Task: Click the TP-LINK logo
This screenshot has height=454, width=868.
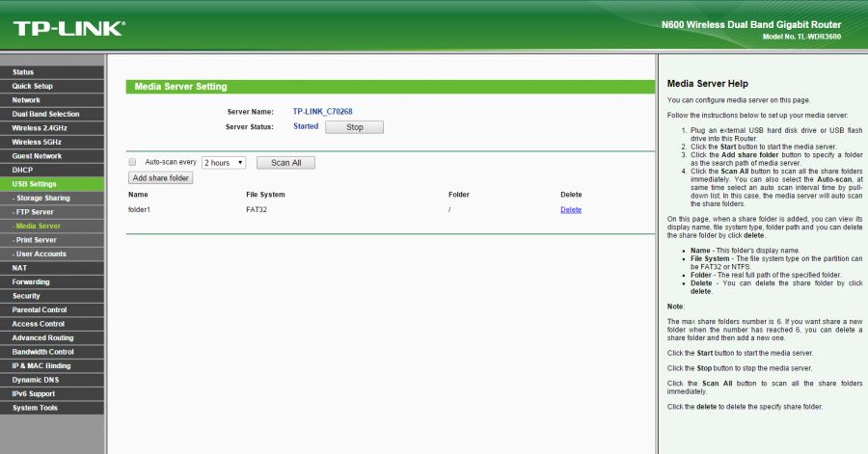Action: tap(68, 28)
